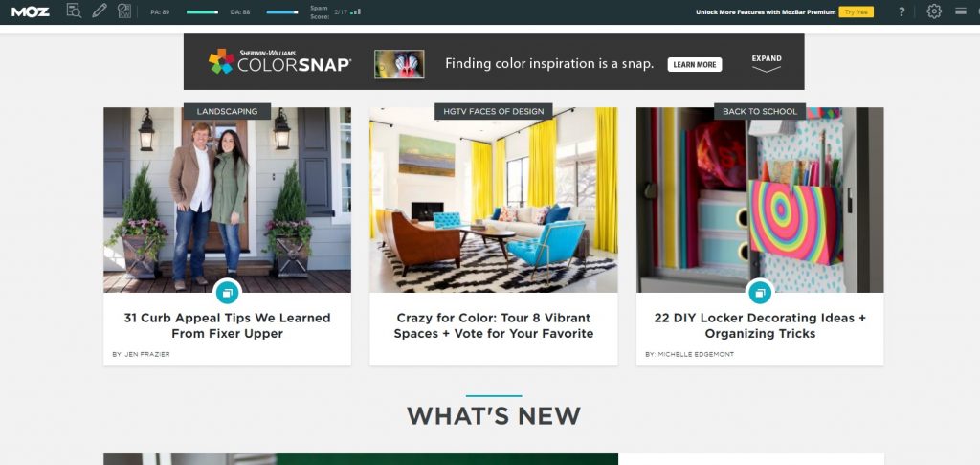Open MozBar help question mark
The image size is (980, 465).
pos(902,11)
